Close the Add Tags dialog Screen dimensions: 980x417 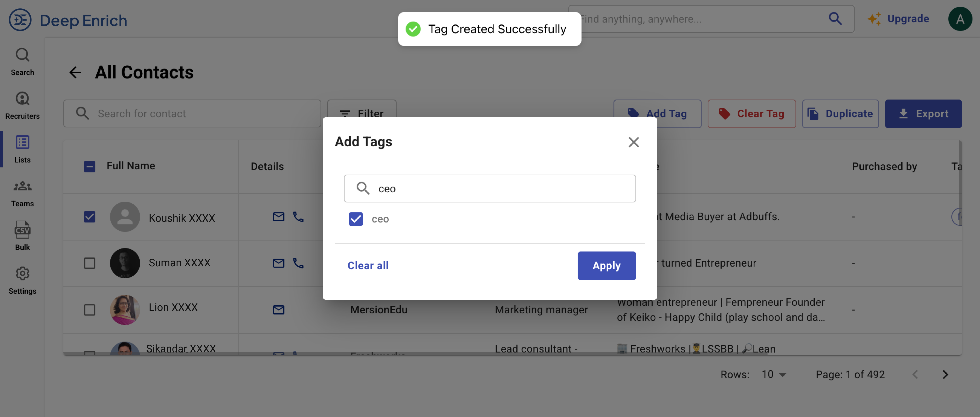[633, 142]
